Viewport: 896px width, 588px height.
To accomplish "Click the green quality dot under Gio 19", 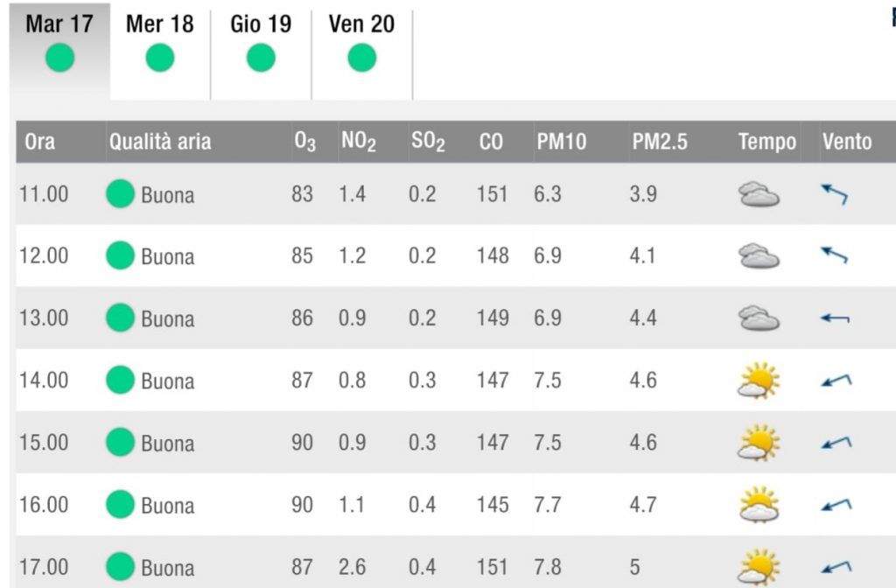I will [x=261, y=59].
